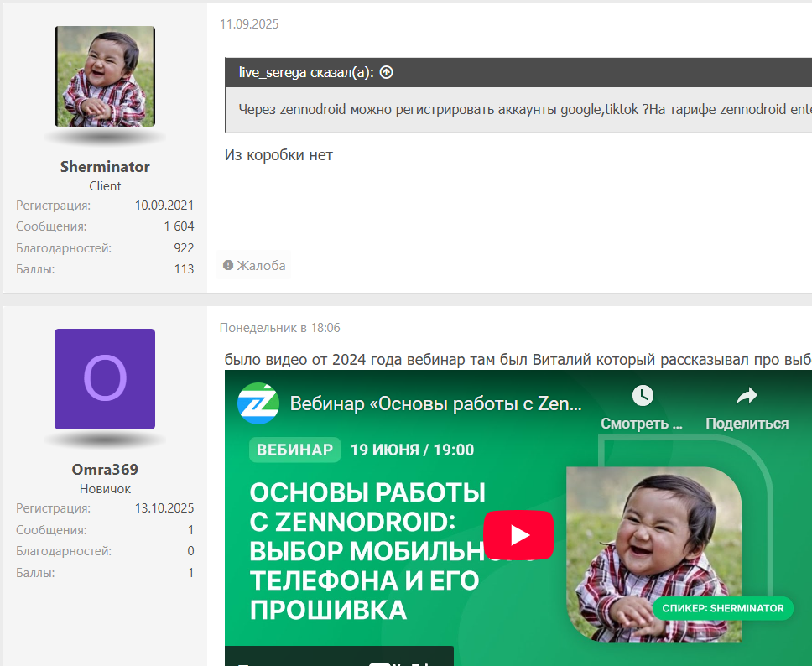This screenshot has height=666, width=812.
Task: Open the Omra369 username profile link
Action: tap(105, 470)
